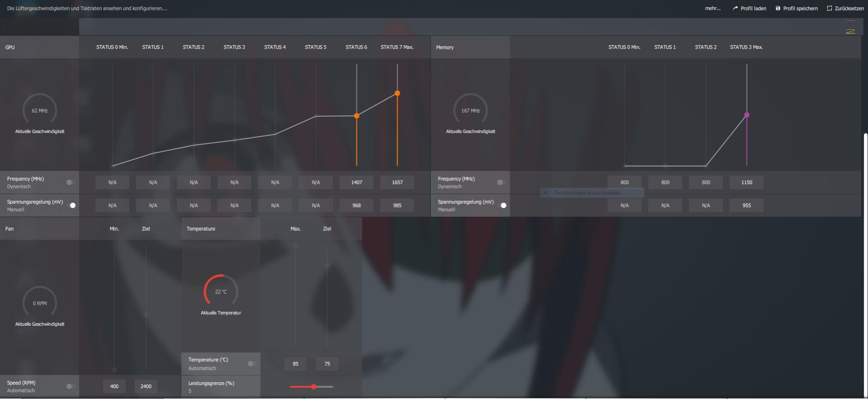Click the 'Fan' section title
Screen dimensions: 868x399
[x=9, y=228]
